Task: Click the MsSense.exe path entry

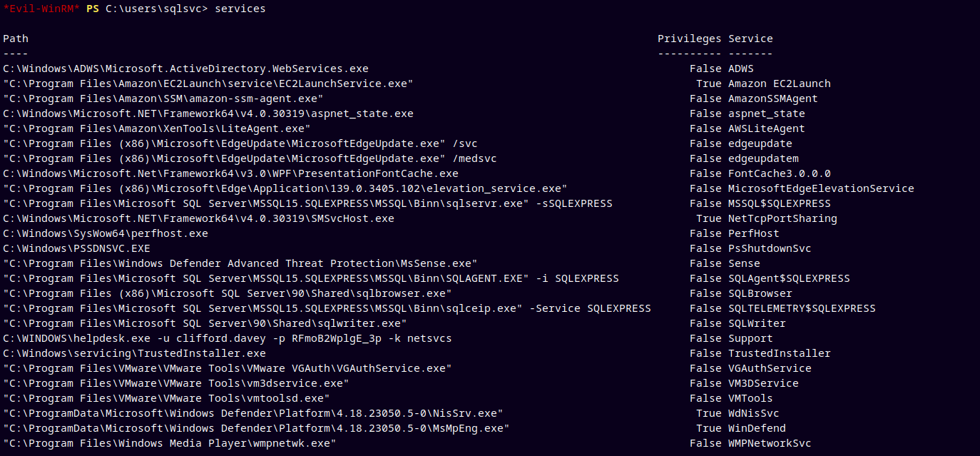Action: point(240,263)
